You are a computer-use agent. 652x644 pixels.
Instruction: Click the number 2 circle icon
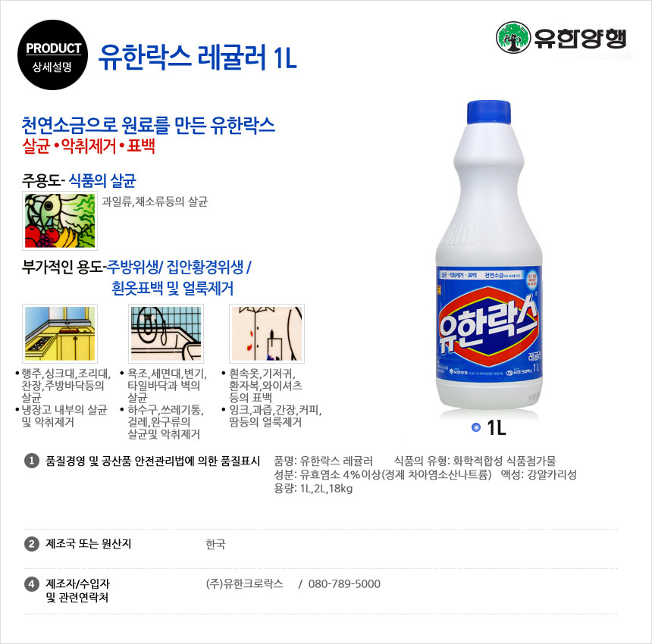click(x=32, y=543)
